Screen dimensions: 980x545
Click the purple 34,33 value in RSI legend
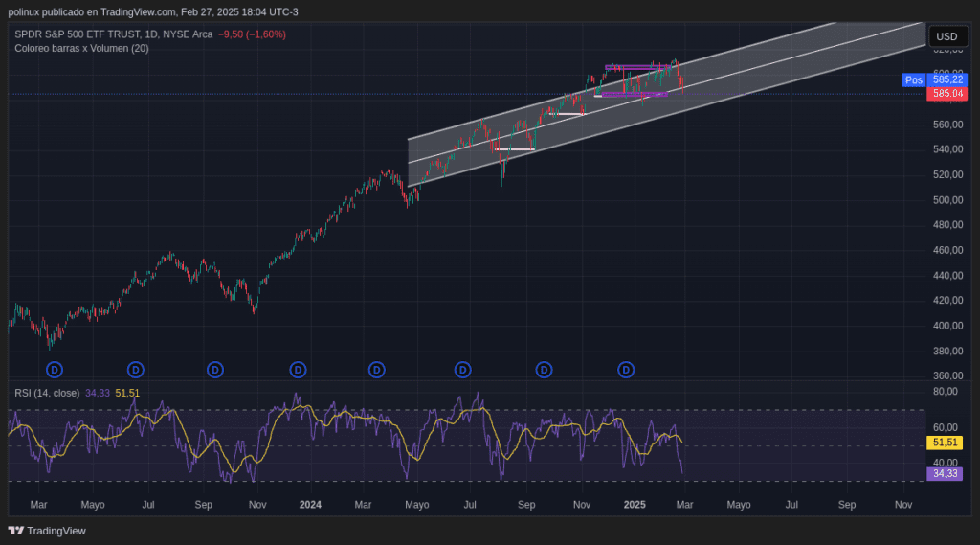coord(98,393)
